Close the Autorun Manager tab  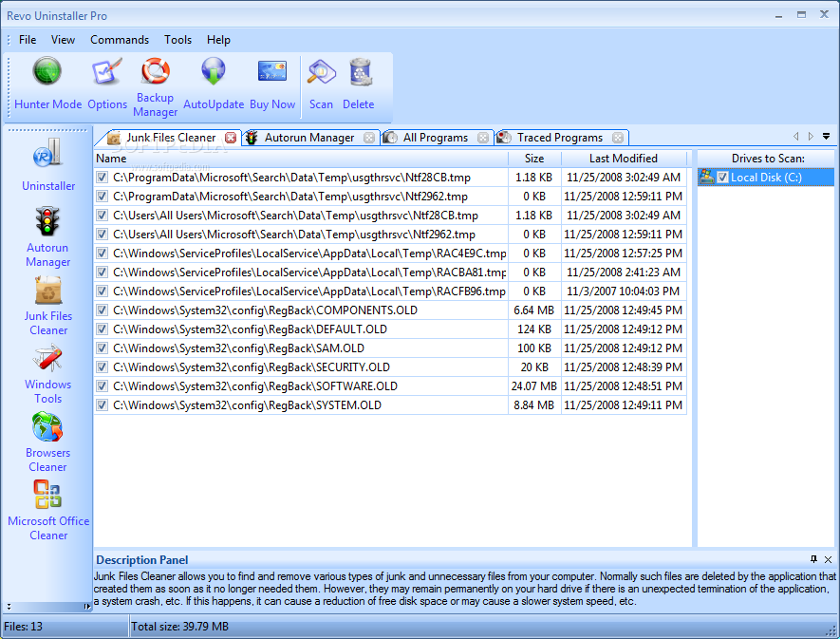(x=369, y=138)
